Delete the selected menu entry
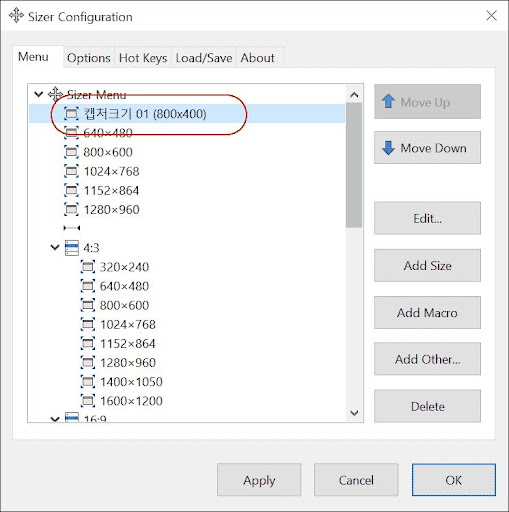 click(x=427, y=406)
